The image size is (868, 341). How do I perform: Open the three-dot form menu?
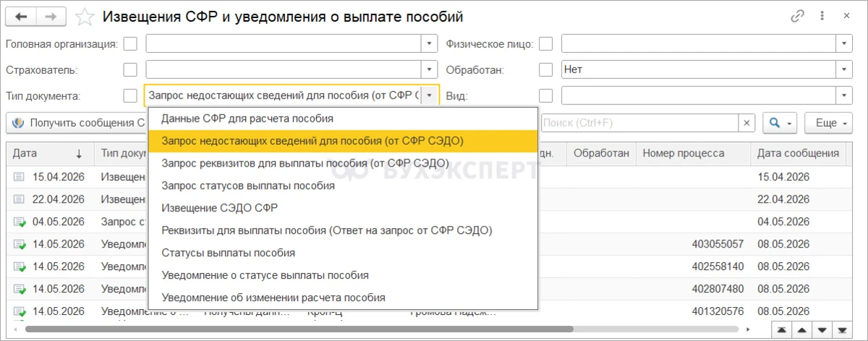pos(822,16)
